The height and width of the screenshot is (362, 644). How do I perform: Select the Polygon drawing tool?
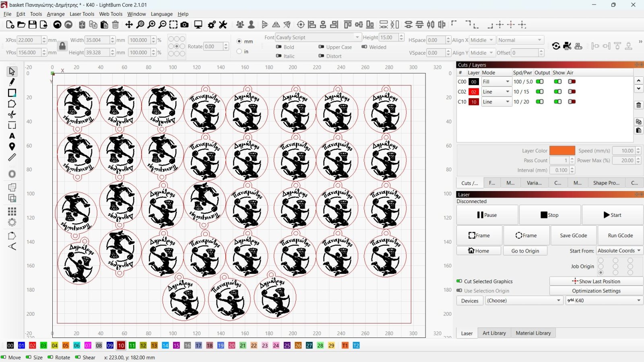[x=12, y=104]
